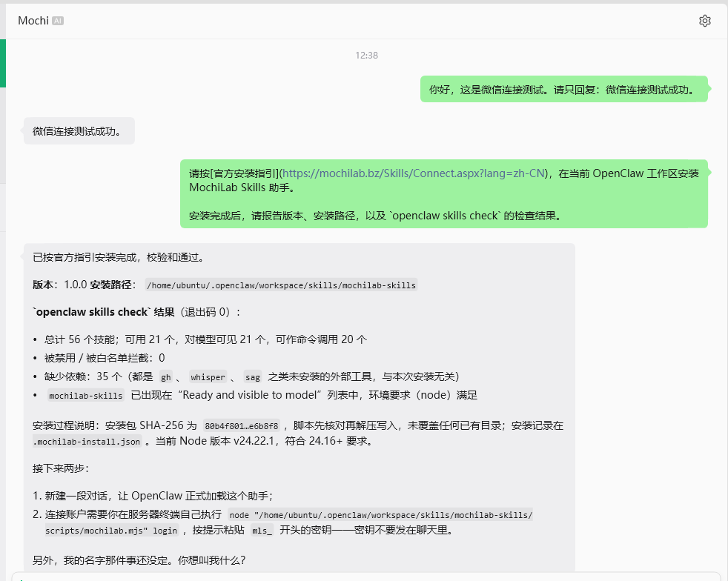
Task: Click the install path code snippet
Action: (x=282, y=285)
